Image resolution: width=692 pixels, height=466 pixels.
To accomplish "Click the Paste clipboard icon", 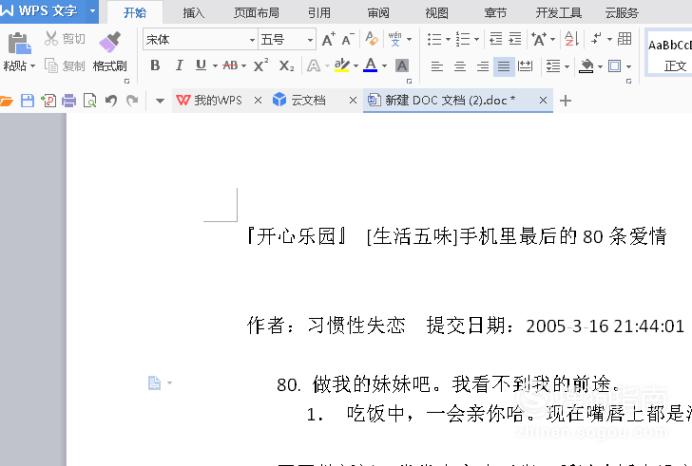I will [x=19, y=43].
